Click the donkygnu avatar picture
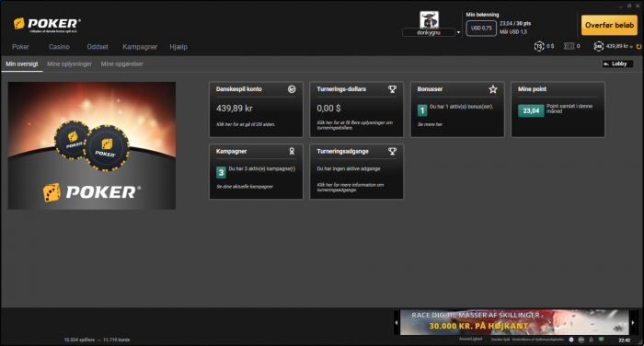This screenshot has width=644, height=346. coord(429,19)
